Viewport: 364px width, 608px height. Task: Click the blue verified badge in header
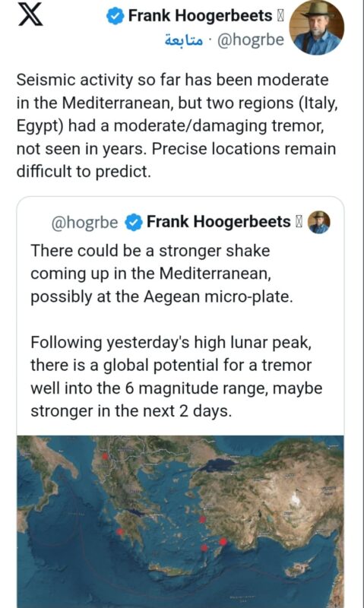point(116,17)
